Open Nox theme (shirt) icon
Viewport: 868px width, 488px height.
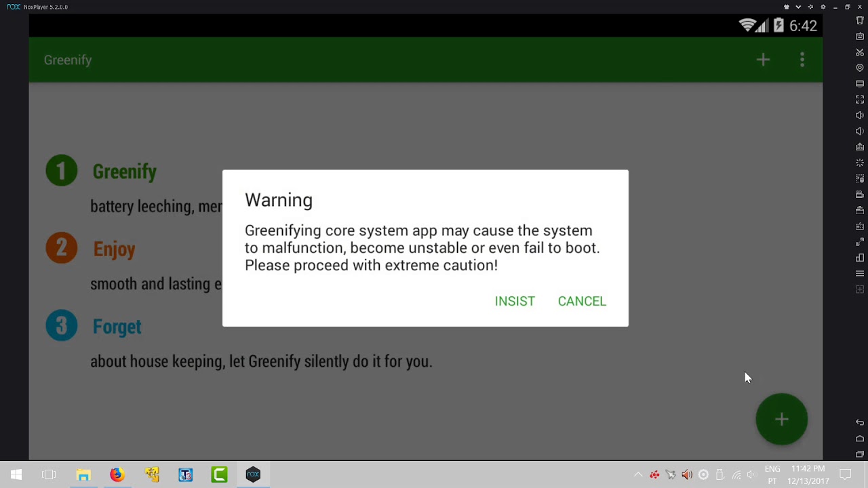pos(787,7)
